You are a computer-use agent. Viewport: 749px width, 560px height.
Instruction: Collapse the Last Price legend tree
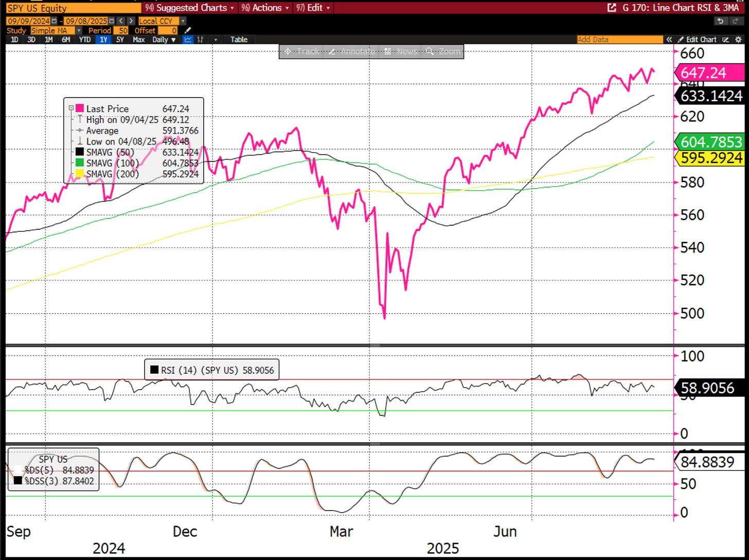tap(71, 109)
